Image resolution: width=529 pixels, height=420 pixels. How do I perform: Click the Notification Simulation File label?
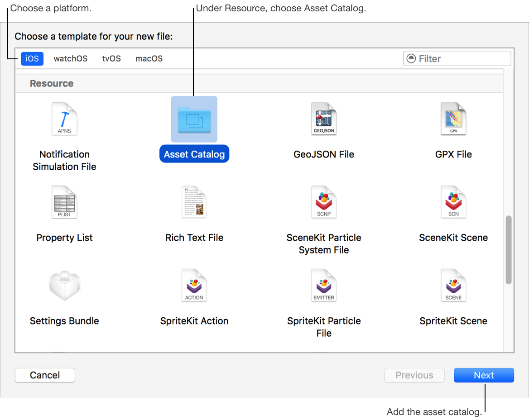coord(64,161)
